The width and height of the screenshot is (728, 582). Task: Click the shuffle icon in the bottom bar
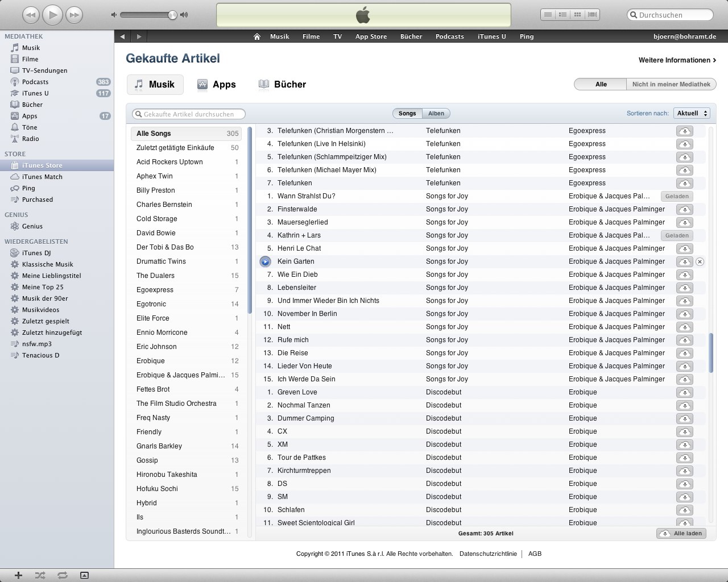40,575
